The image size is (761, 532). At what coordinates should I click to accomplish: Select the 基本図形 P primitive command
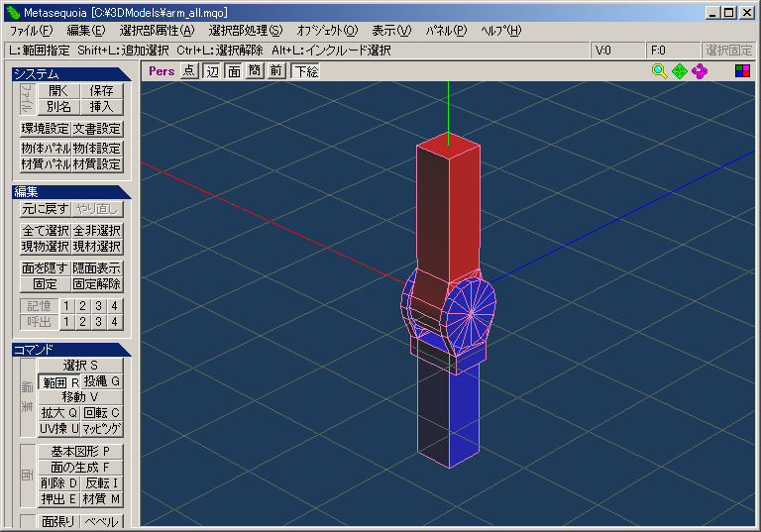point(80,452)
